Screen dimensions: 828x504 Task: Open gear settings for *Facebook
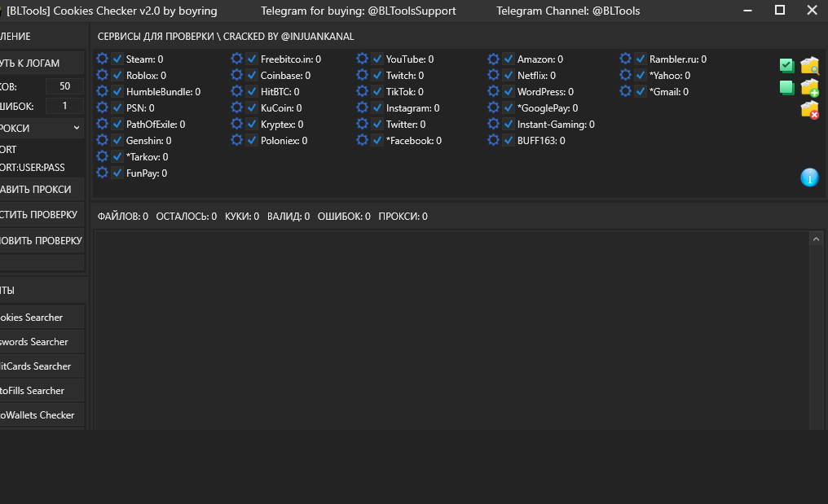(362, 140)
